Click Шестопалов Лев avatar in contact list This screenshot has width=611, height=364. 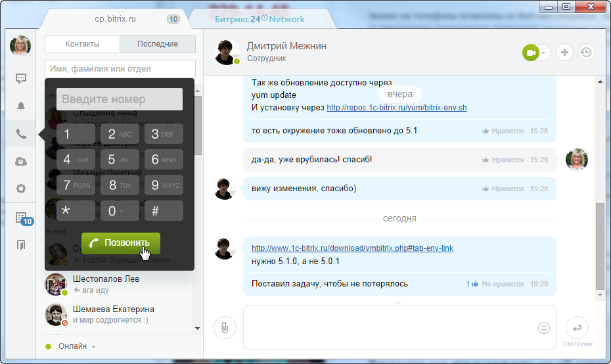point(56,284)
